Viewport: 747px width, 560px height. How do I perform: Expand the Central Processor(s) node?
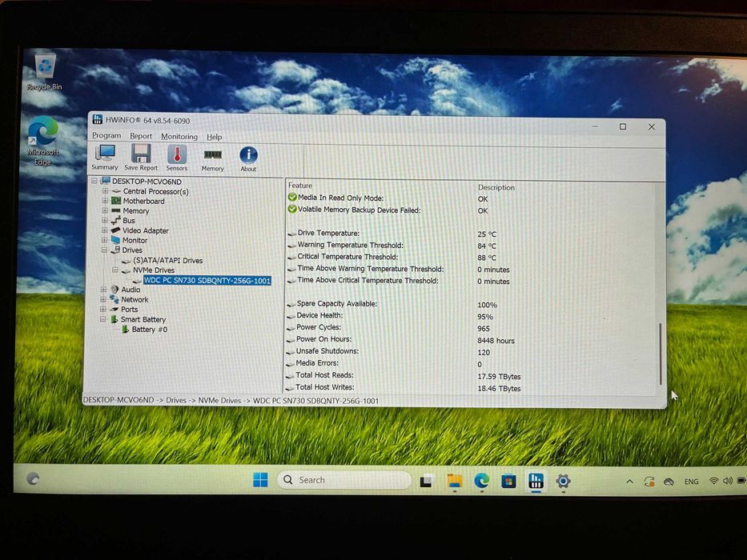click(105, 191)
